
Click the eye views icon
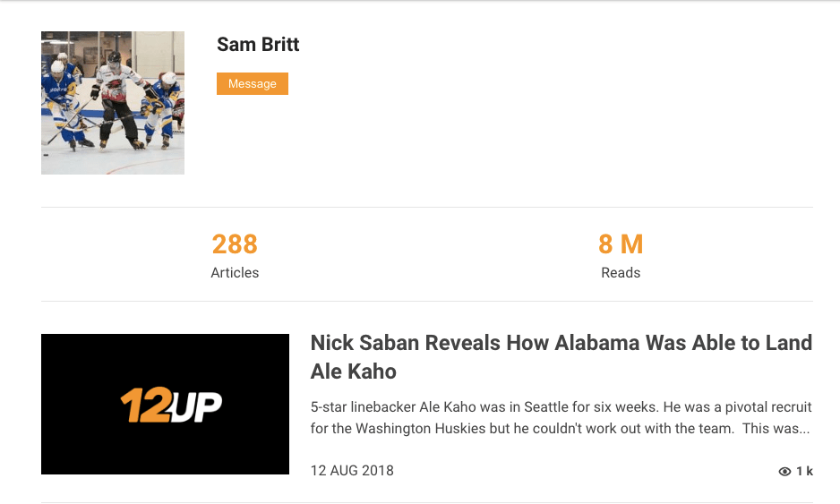coord(784,472)
